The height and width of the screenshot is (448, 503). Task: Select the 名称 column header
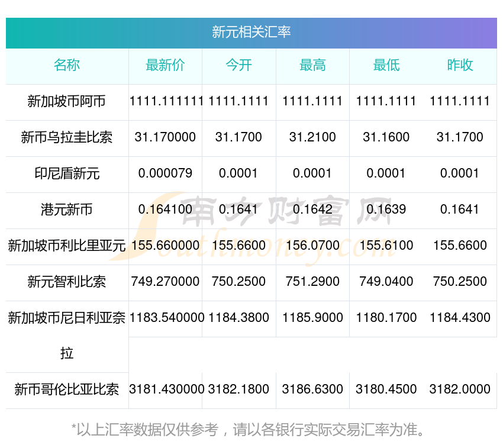[67, 65]
